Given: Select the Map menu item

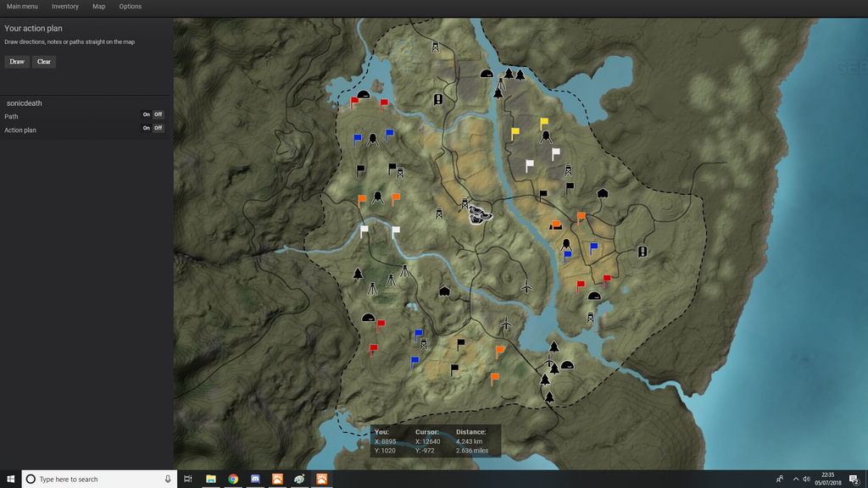Looking at the screenshot, I should pyautogui.click(x=98, y=6).
